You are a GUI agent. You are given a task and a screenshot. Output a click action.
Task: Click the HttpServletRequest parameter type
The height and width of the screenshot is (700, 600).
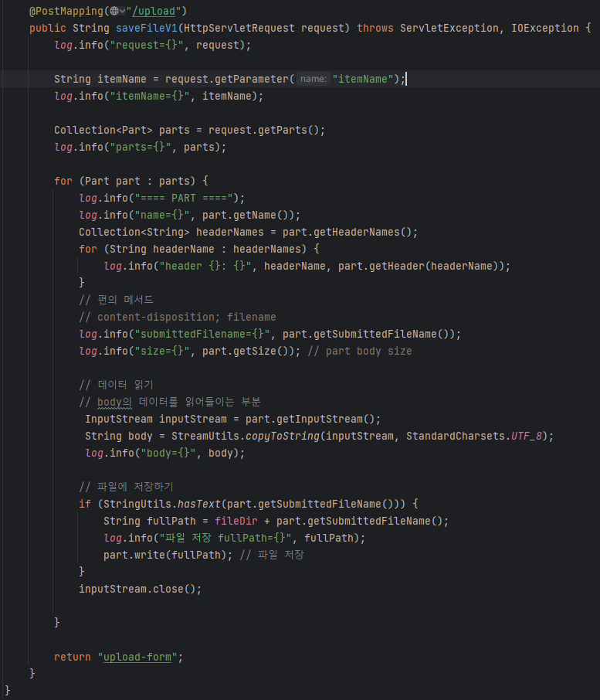click(239, 28)
